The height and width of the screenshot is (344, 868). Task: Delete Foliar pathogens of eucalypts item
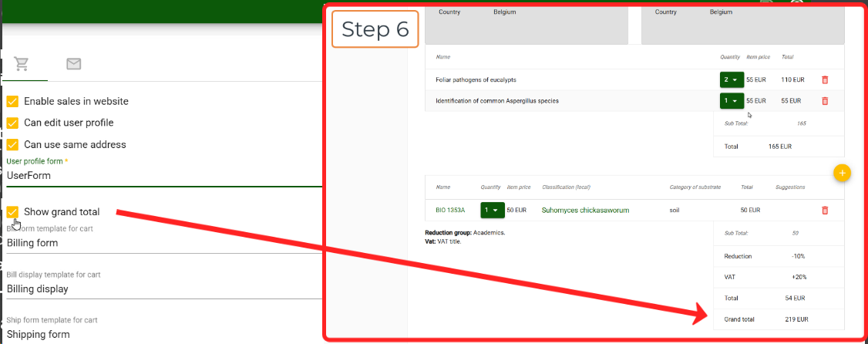[x=825, y=79]
